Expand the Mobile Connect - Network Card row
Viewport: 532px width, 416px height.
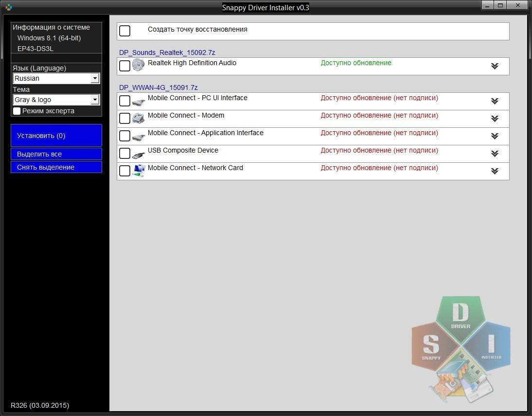coord(495,171)
